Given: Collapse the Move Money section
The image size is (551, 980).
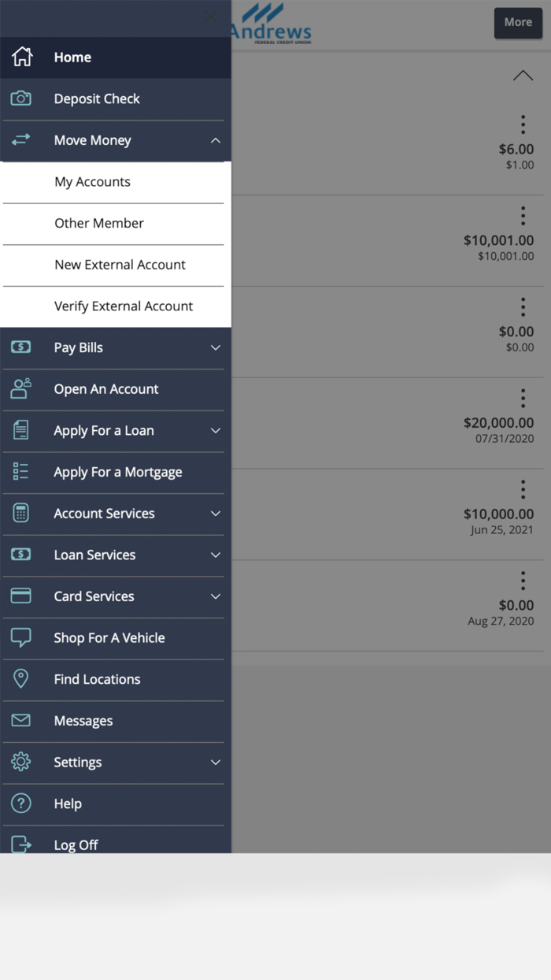Looking at the screenshot, I should 216,139.
